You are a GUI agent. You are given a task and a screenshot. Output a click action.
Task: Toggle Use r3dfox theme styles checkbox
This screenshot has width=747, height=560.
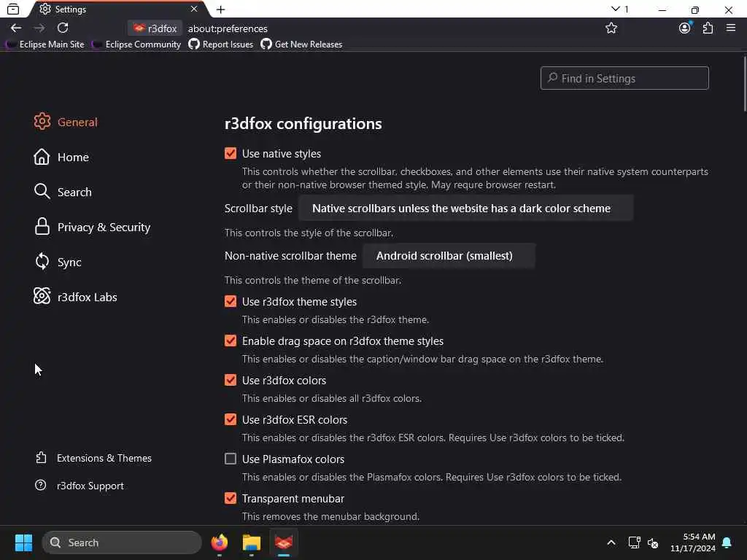pos(231,301)
